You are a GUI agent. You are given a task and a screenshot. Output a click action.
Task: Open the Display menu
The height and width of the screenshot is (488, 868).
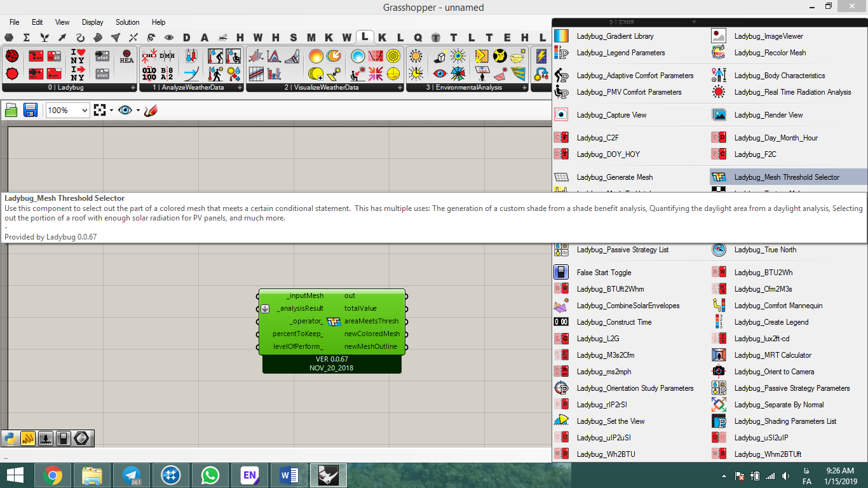click(x=93, y=22)
